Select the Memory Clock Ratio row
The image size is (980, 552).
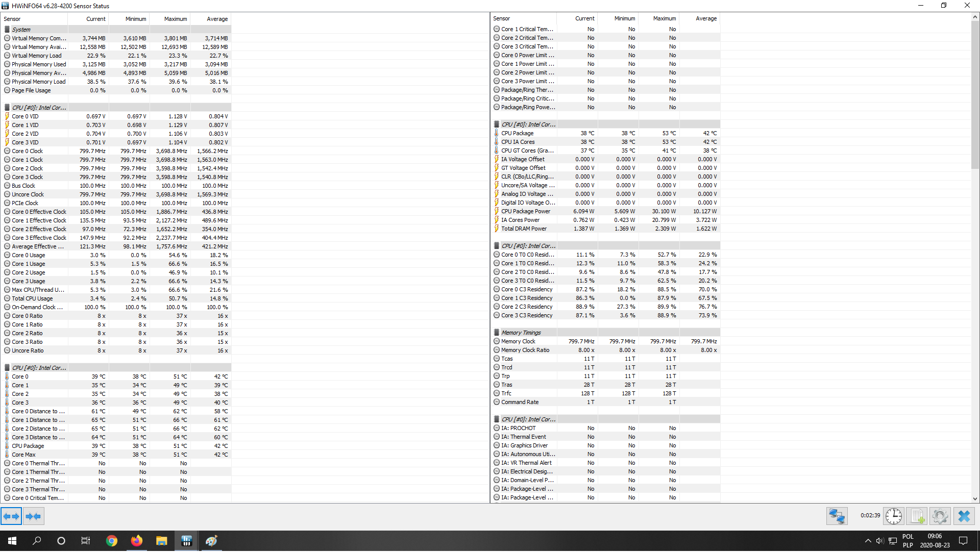[605, 350]
